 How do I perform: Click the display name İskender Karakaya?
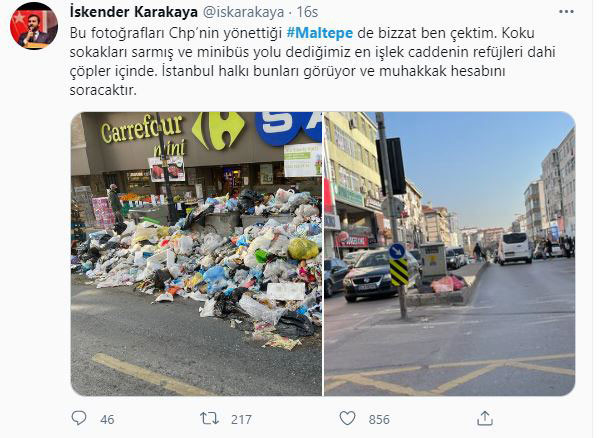(x=134, y=12)
